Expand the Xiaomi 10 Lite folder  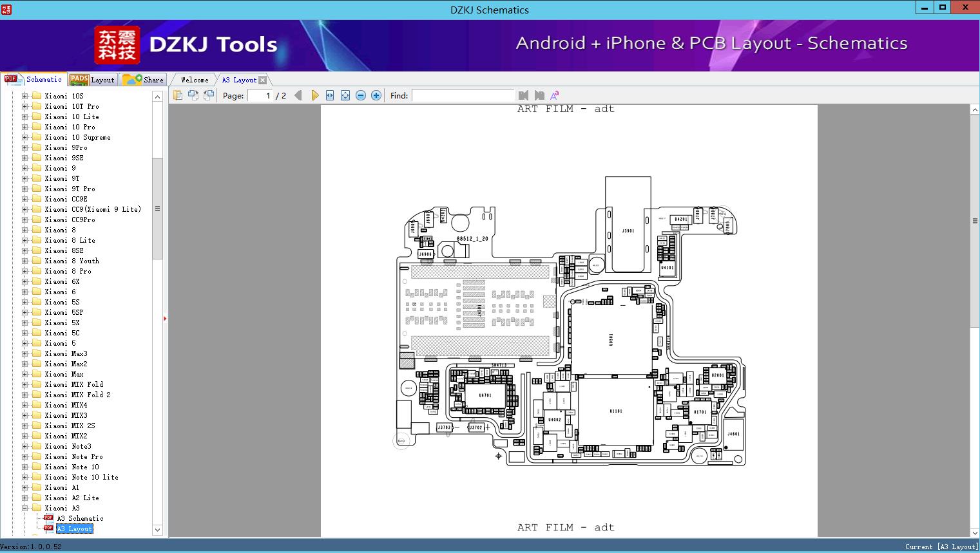click(x=24, y=117)
